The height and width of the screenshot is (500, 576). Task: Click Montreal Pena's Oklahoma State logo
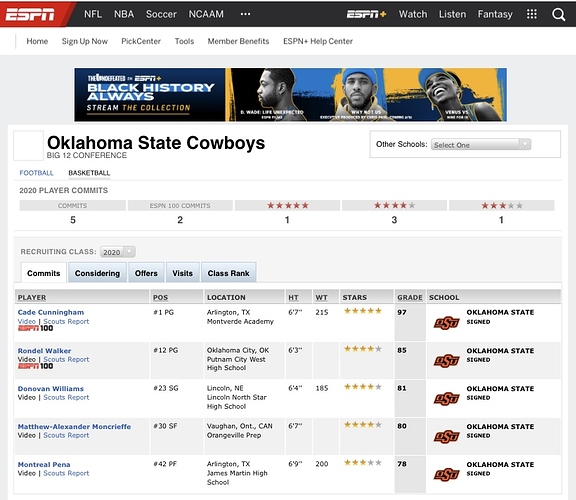pos(446,475)
